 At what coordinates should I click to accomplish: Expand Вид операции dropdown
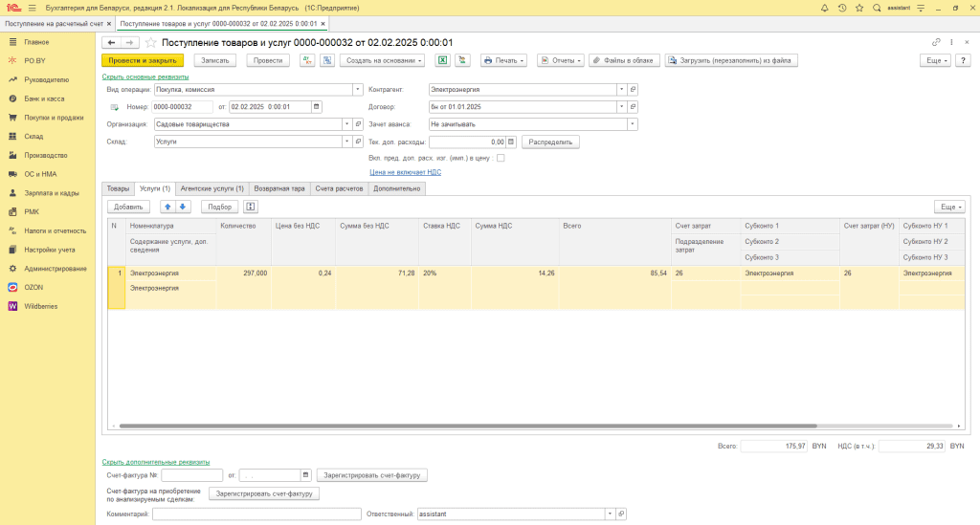(358, 89)
